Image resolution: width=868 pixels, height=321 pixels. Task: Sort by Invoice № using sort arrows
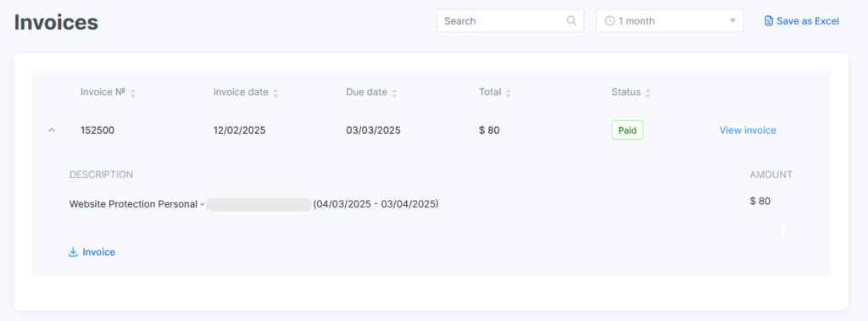coord(132,93)
